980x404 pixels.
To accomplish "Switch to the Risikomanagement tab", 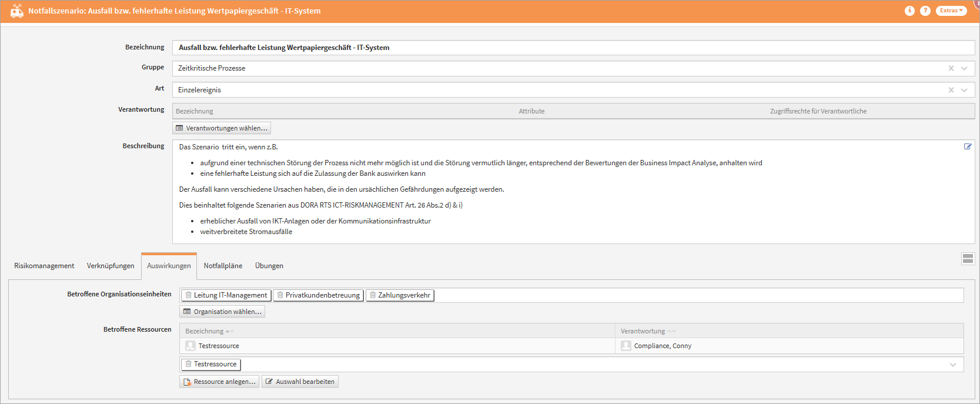I will (x=44, y=266).
